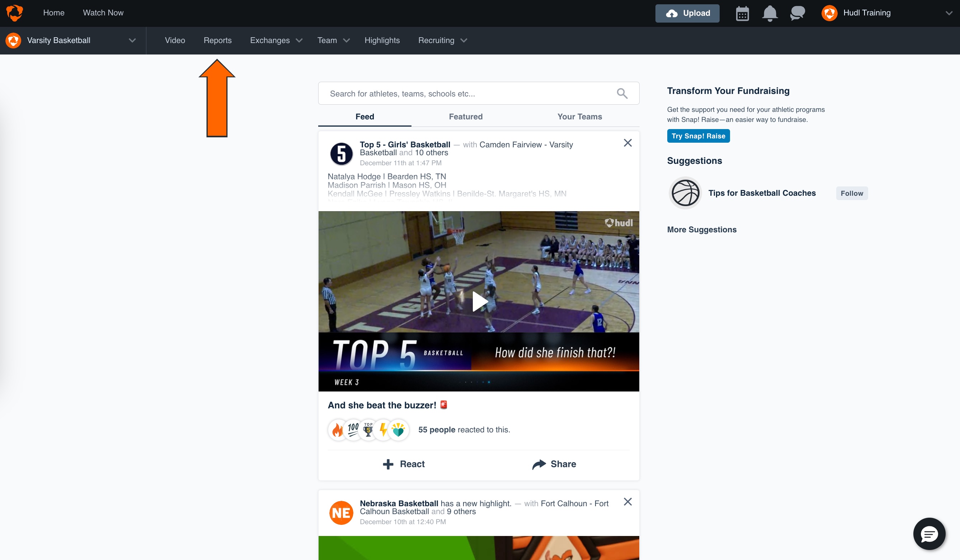Open Tips for Basketball Coaches page name
960x560 pixels.
(762, 193)
